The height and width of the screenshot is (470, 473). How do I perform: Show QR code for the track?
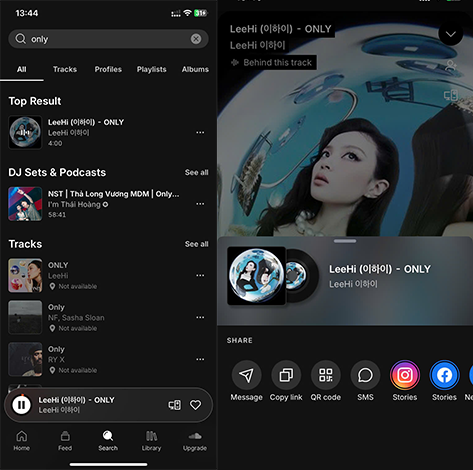(x=326, y=381)
